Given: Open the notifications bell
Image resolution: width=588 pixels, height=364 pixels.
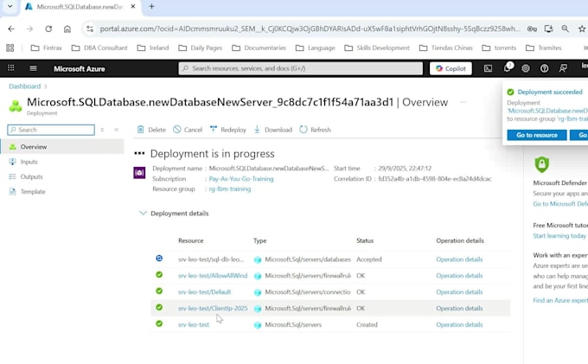Looking at the screenshot, I should [x=507, y=67].
